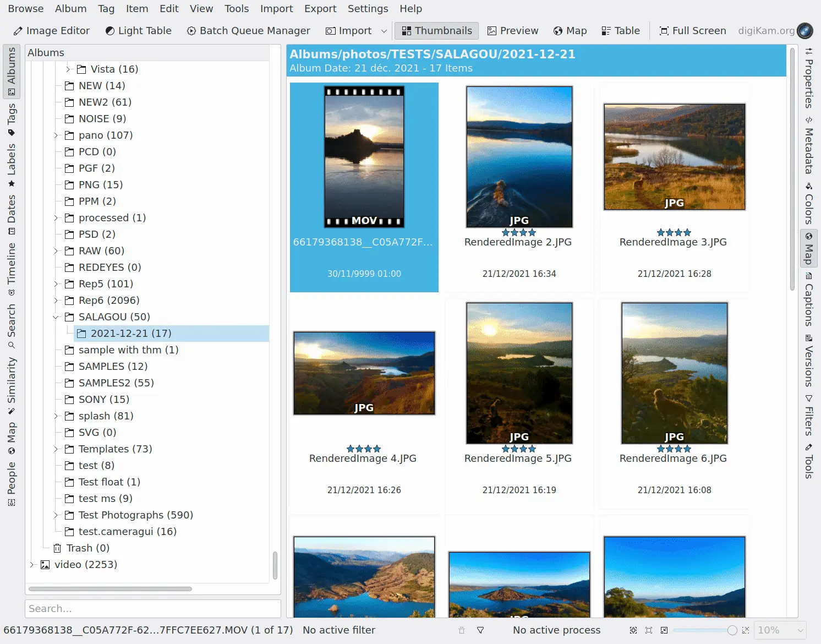This screenshot has height=644, width=821.
Task: Toggle Full Screen mode
Action: (x=692, y=31)
